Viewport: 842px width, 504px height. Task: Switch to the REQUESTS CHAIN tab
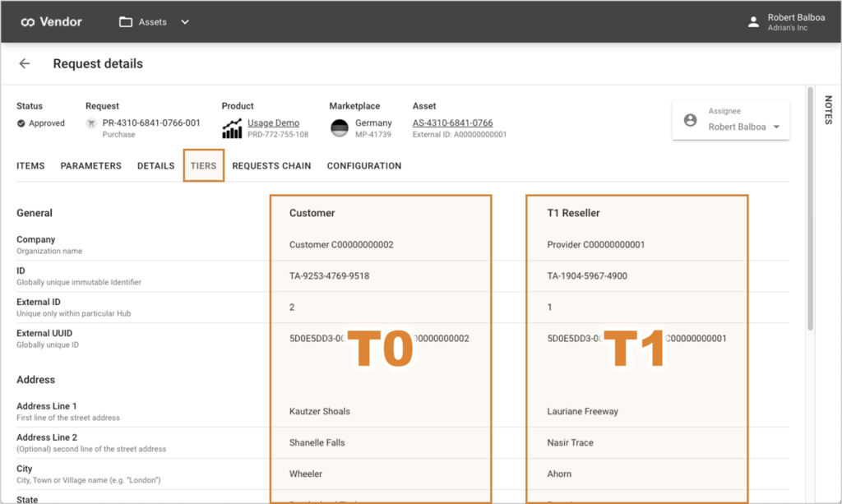(x=271, y=166)
